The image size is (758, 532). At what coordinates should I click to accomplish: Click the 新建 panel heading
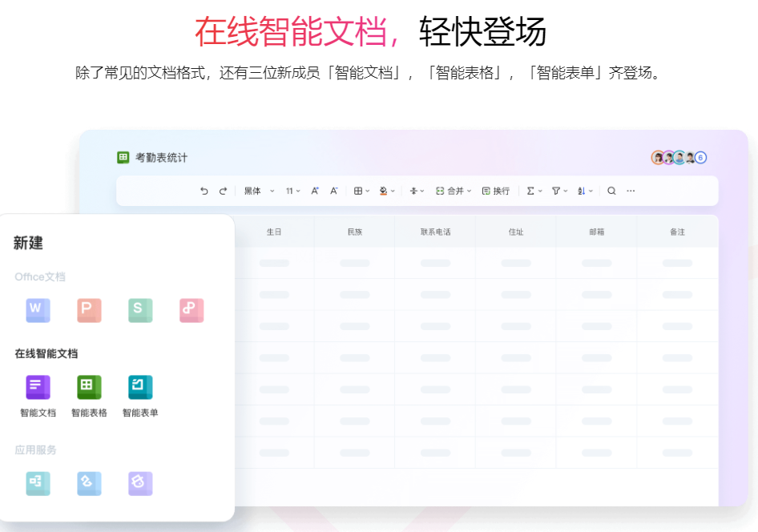pyautogui.click(x=28, y=243)
